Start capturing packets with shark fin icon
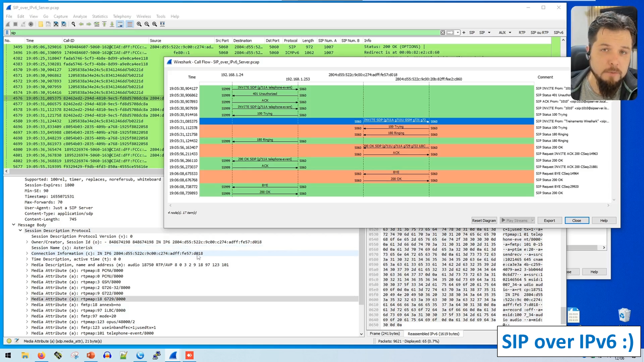Image resolution: width=644 pixels, height=362 pixels. (x=8, y=24)
